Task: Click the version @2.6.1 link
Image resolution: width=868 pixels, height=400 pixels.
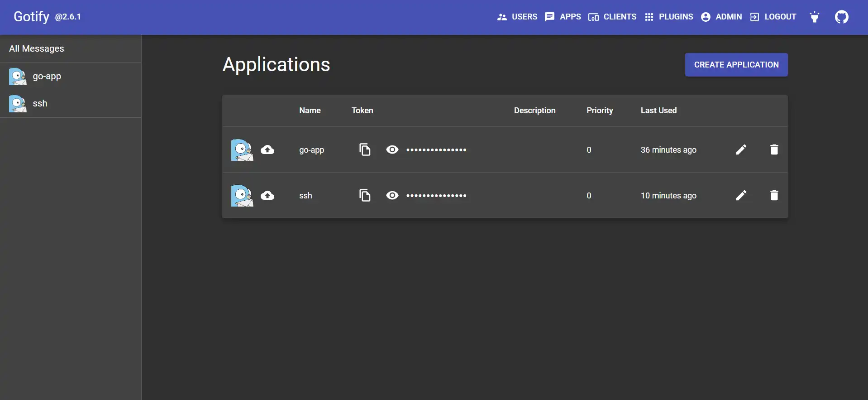Action: (68, 17)
